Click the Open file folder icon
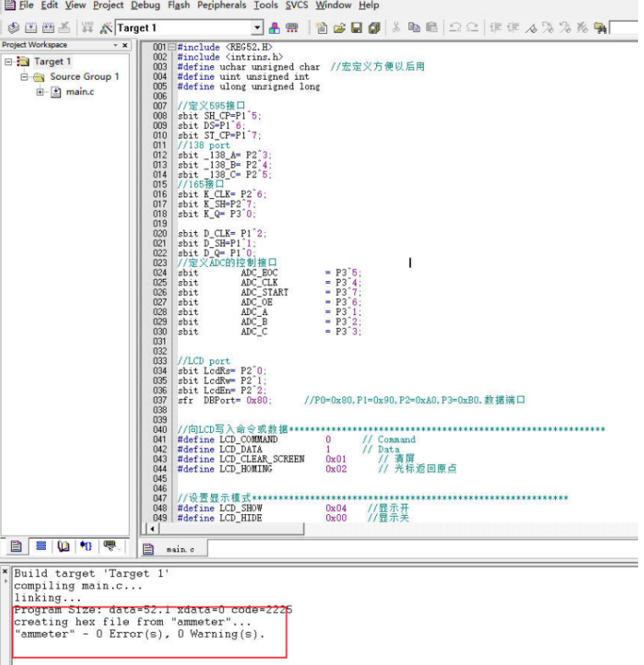 pos(339,28)
